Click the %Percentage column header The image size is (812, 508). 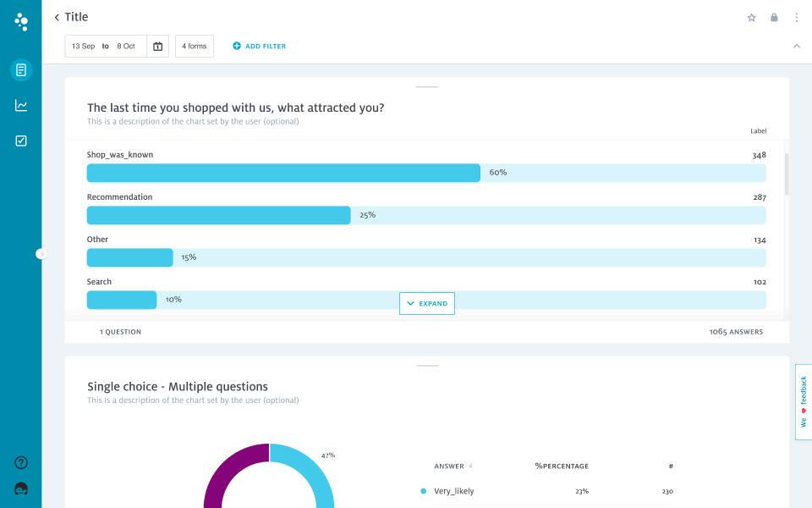[x=562, y=466]
